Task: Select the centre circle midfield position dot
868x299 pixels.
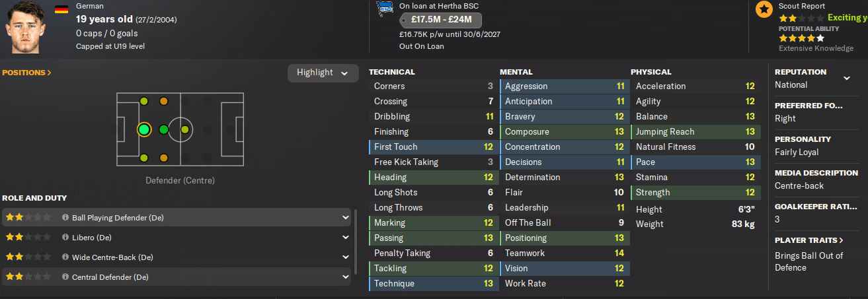Action: [x=184, y=129]
